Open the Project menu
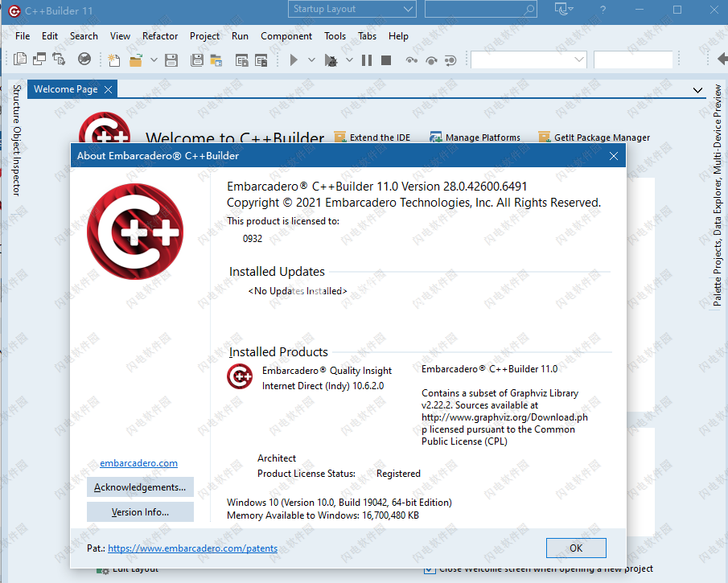Screen dimensions: 728x583 click(x=204, y=36)
